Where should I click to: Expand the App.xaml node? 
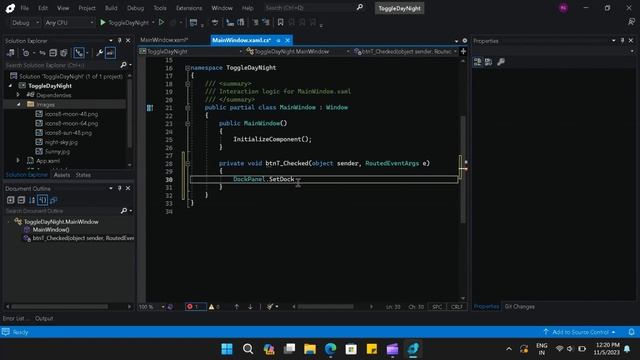(x=18, y=161)
